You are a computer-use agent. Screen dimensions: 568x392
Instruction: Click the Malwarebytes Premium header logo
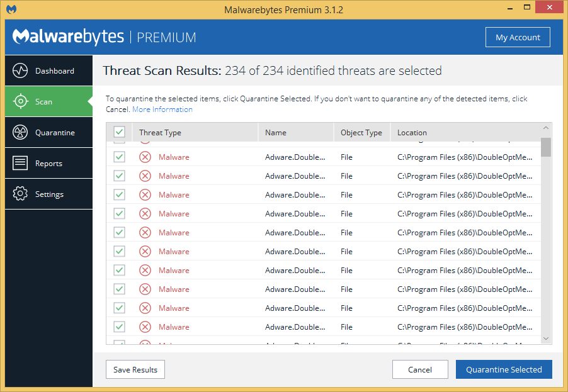pyautogui.click(x=105, y=37)
